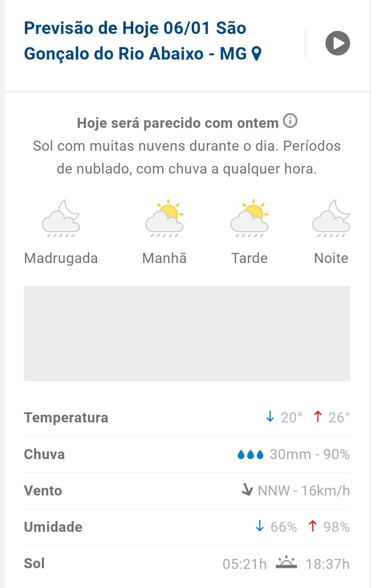Select the Noite period label

331,258
